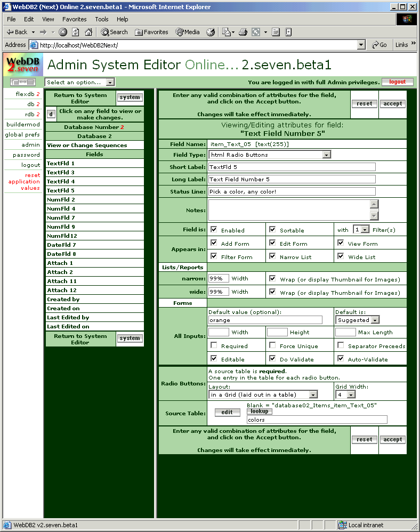Image resolution: width=420 pixels, height=532 pixels.
Task: Click the lookup button
Action: [x=260, y=411]
